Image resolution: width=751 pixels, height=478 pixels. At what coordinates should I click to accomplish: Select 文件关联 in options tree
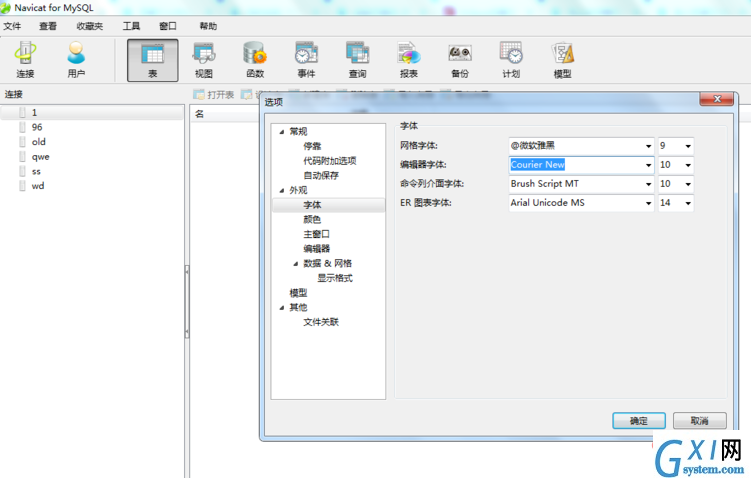[321, 322]
